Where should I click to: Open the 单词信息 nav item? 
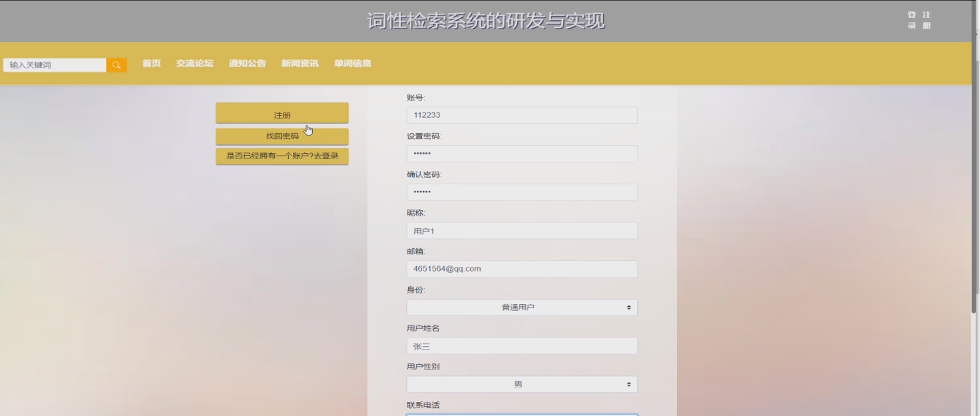(x=352, y=63)
